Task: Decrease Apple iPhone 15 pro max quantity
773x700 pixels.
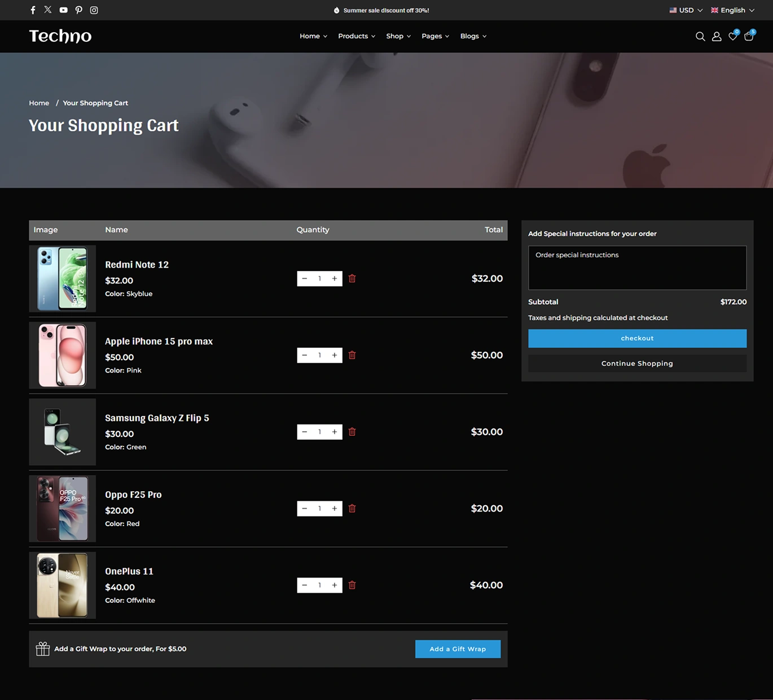Action: [x=305, y=355]
